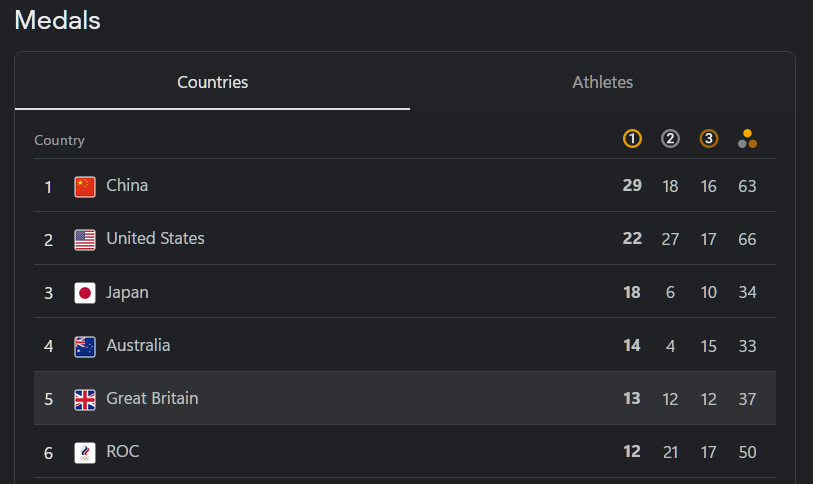The image size is (813, 484).
Task: Click the ROC flag icon
Action: pyautogui.click(x=85, y=453)
